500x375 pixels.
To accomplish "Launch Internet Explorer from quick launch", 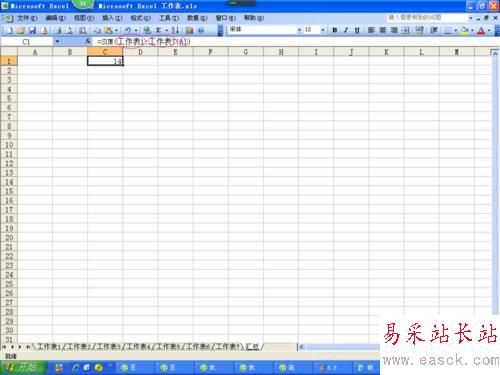I will (76, 368).
